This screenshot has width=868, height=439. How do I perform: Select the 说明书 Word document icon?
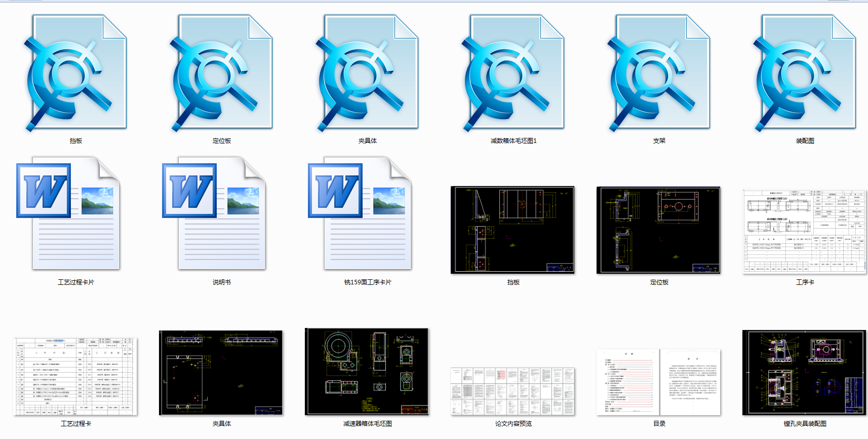214,213
